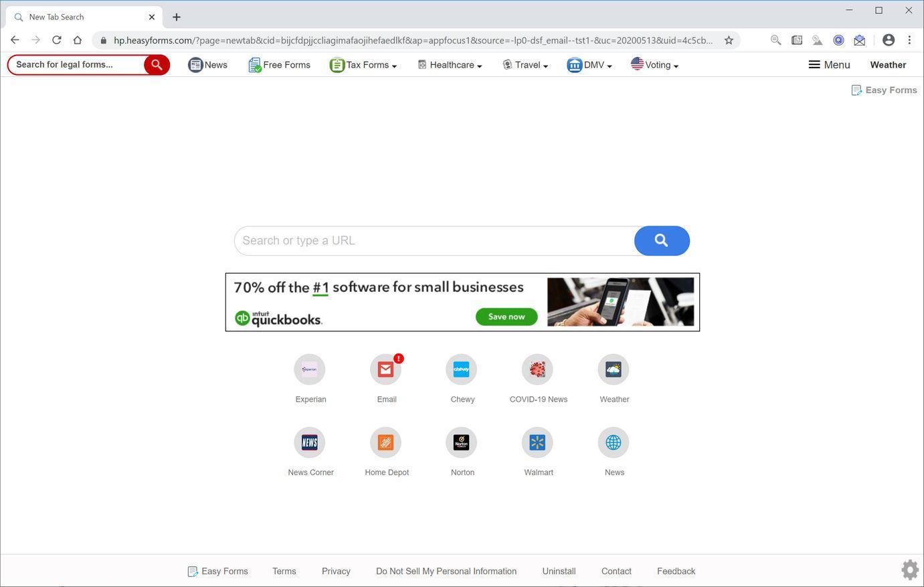This screenshot has width=924, height=587.
Task: Open the browser home page
Action: point(78,40)
